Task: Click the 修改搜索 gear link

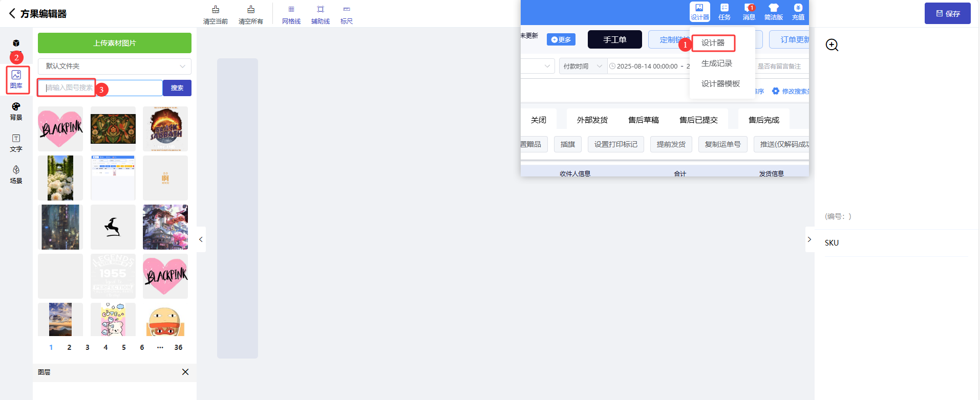Action: (791, 91)
